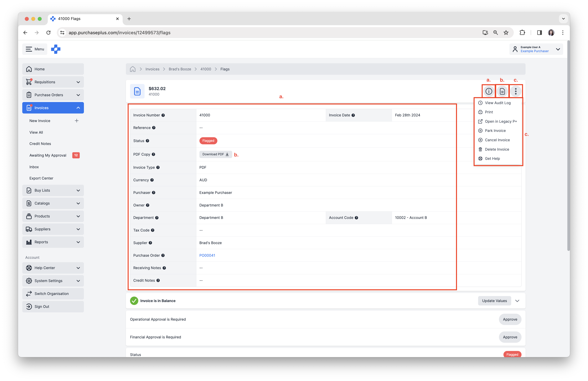
Task: Click the invoice document icon beside $632.02
Action: 137,91
